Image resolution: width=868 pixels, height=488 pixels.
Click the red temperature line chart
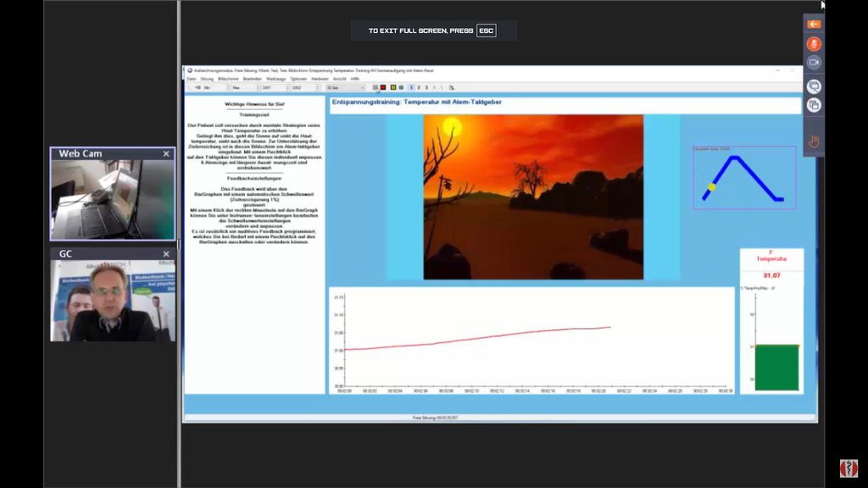click(531, 340)
